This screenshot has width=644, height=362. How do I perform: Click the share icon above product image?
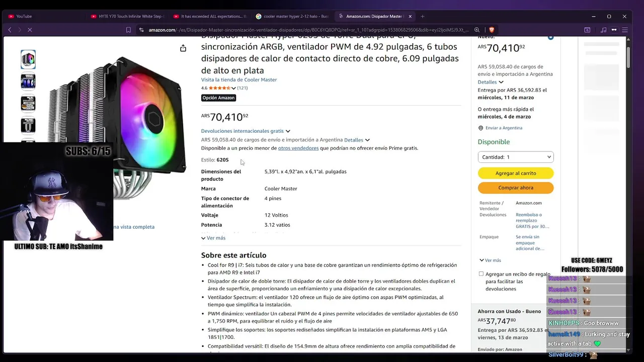click(183, 48)
